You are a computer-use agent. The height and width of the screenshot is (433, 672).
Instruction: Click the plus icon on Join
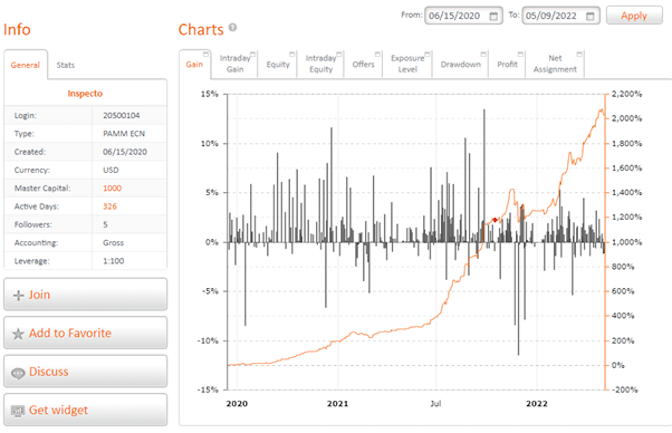point(18,295)
